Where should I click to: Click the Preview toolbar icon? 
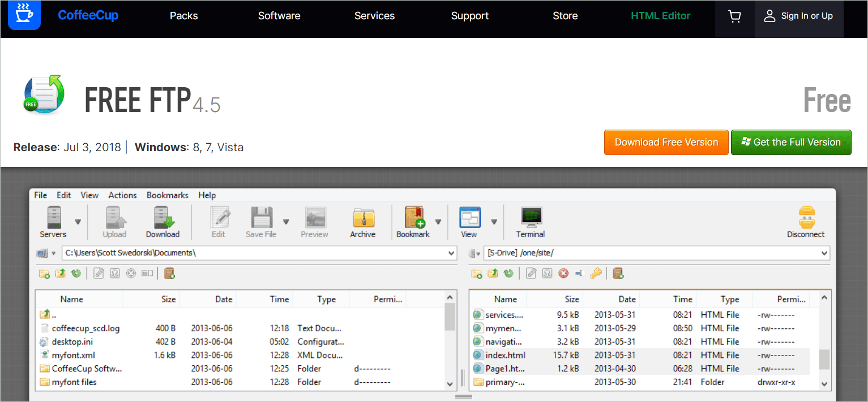315,217
